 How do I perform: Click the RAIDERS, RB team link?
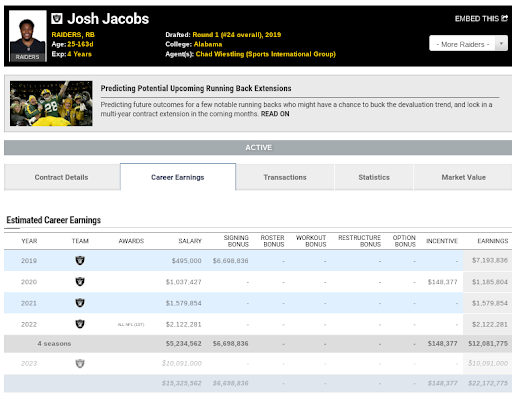[x=73, y=35]
